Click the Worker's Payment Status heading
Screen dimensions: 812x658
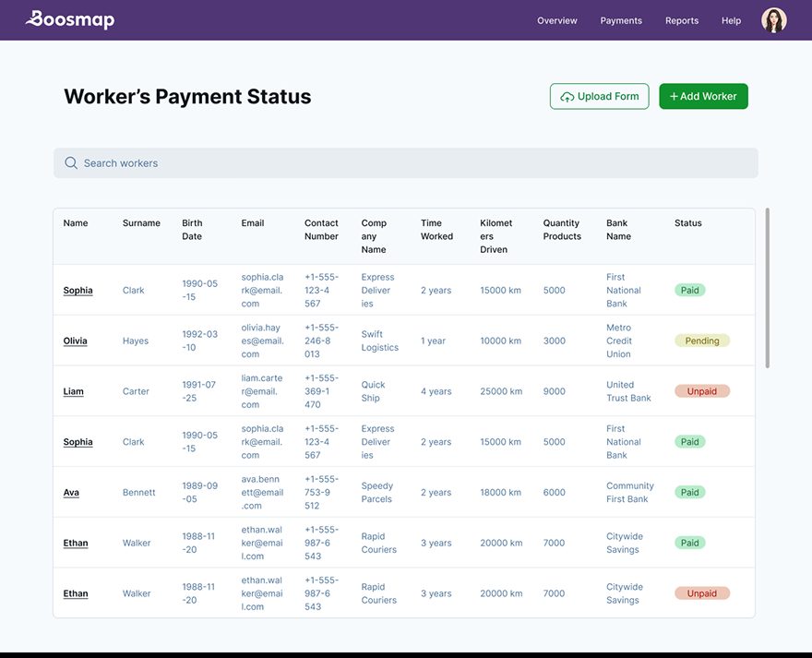pyautogui.click(x=187, y=97)
